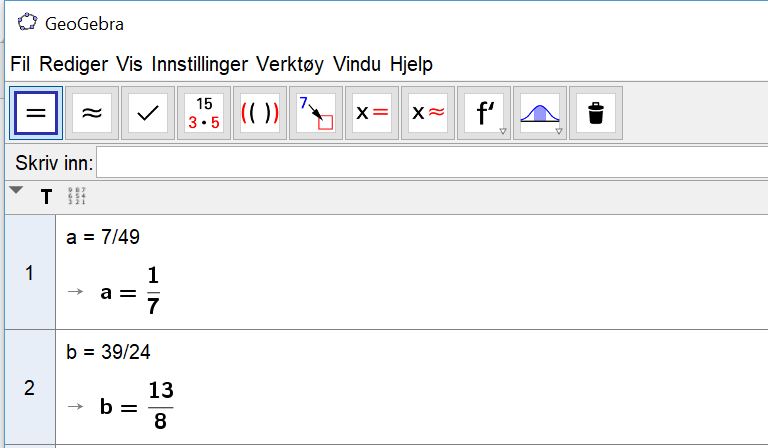
Task: Open the Probability calculator tool
Action: click(x=540, y=113)
